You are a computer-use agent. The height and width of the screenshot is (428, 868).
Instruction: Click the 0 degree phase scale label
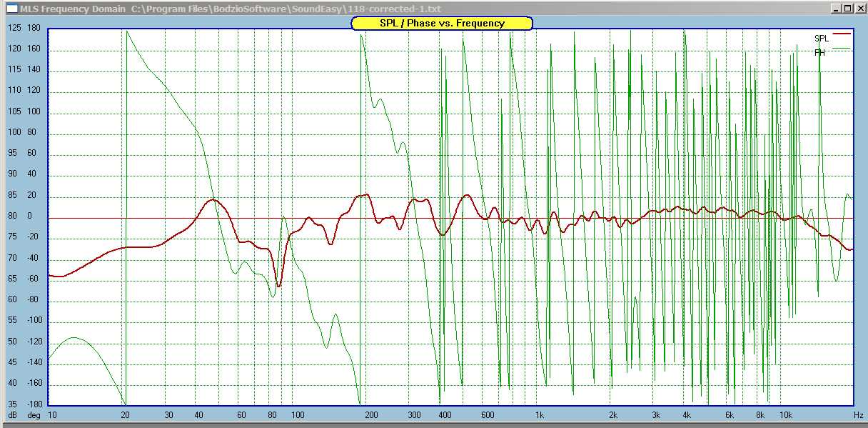pyautogui.click(x=30, y=216)
